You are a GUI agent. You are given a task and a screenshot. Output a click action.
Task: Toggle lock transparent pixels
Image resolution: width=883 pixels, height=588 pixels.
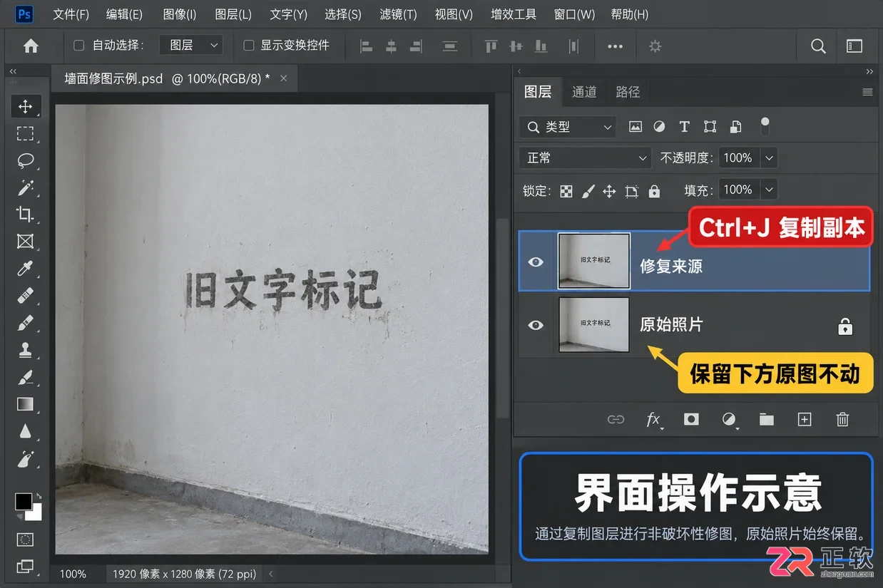tap(566, 191)
